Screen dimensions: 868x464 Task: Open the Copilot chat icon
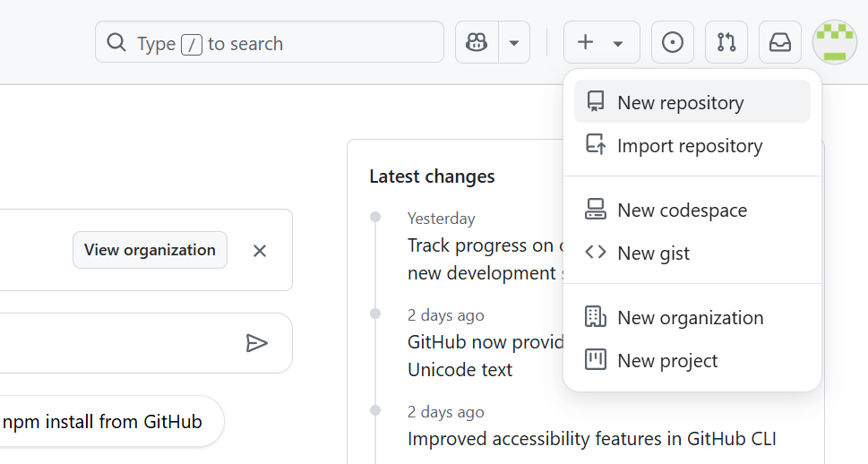477,43
